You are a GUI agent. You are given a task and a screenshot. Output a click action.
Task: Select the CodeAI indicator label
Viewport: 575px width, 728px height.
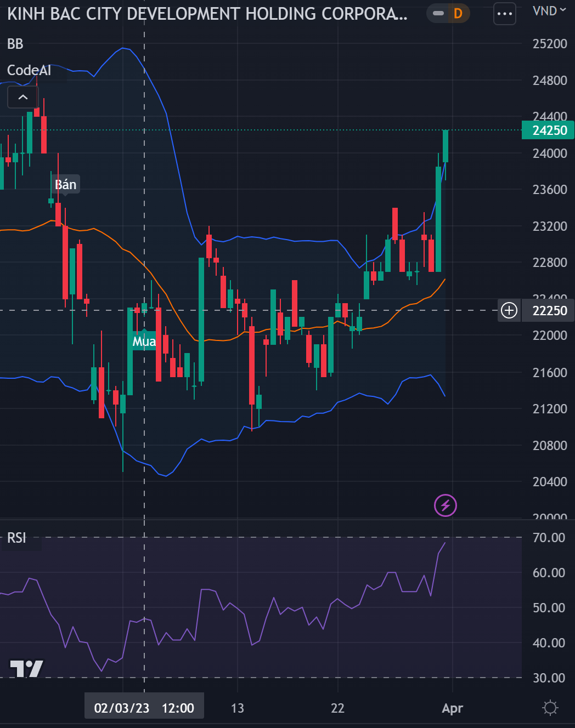click(29, 70)
